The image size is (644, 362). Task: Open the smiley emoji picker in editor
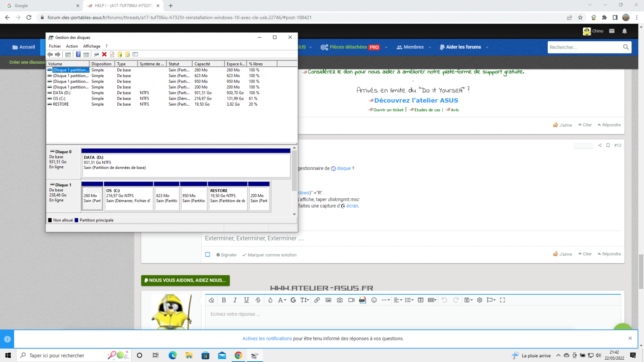(374, 300)
